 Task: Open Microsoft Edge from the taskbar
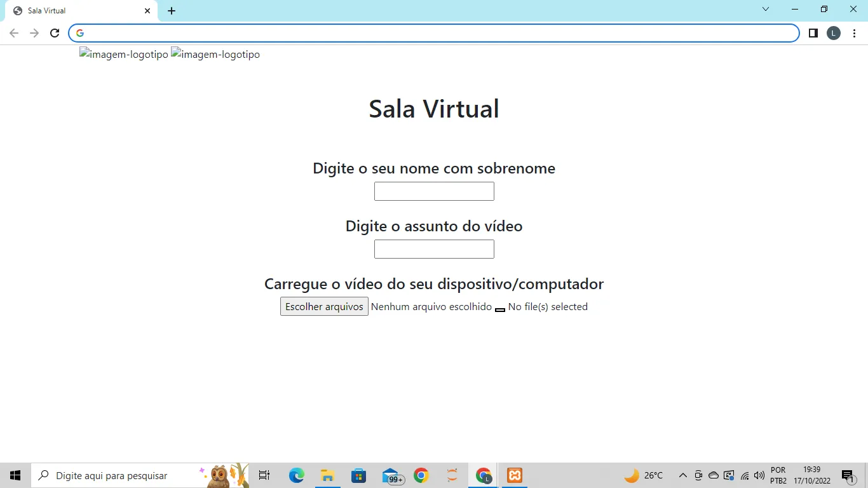pos(296,475)
